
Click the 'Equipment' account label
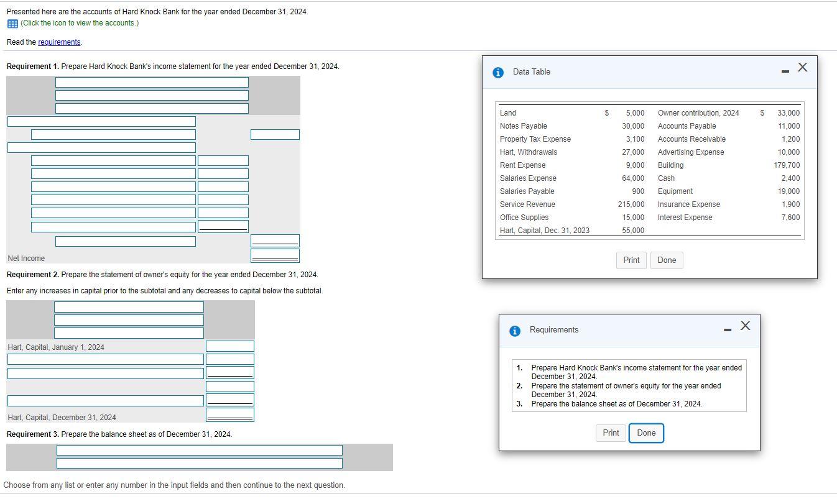pos(675,191)
